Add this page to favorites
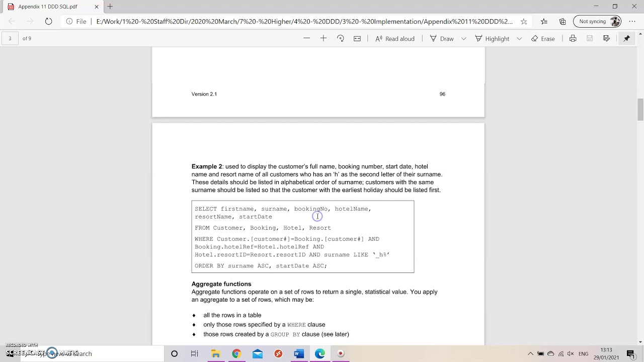This screenshot has width=644, height=362. pyautogui.click(x=524, y=22)
